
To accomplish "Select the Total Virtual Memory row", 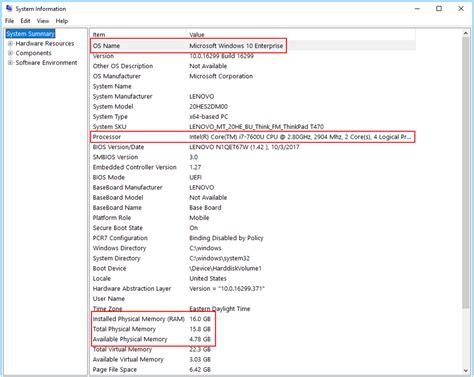I will (x=253, y=349).
